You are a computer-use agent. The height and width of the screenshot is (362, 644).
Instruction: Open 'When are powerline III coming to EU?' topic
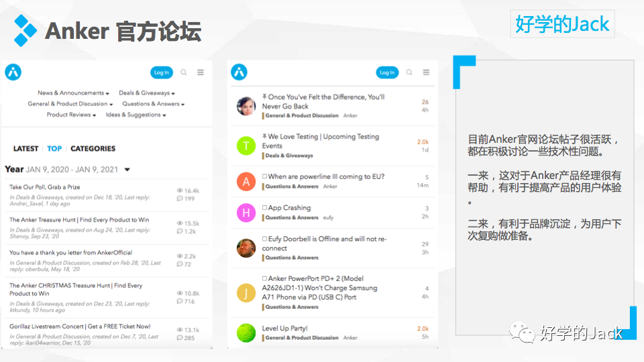click(326, 176)
